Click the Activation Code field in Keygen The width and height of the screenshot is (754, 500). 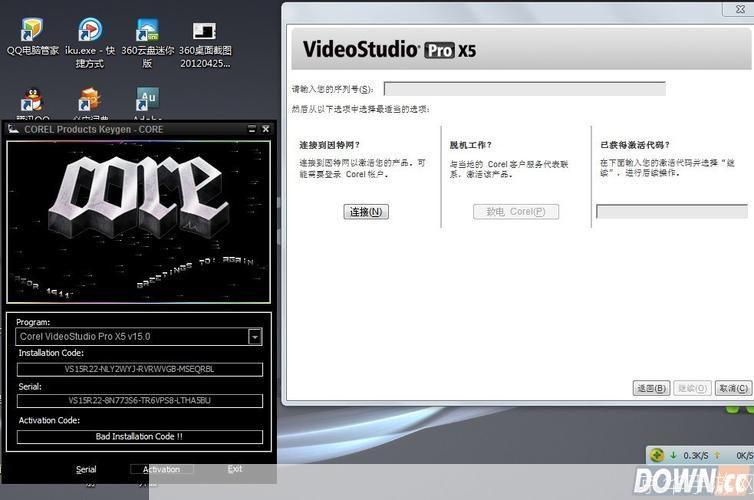click(x=140, y=437)
